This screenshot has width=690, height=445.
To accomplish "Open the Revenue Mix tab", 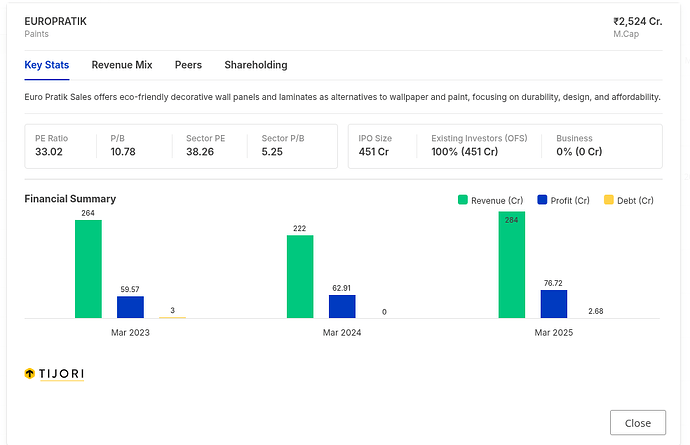I will (122, 65).
